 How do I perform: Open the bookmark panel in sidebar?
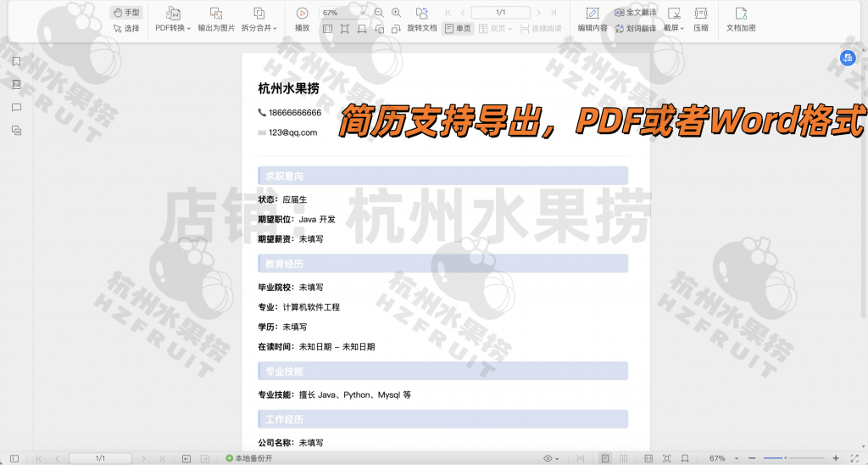[17, 62]
